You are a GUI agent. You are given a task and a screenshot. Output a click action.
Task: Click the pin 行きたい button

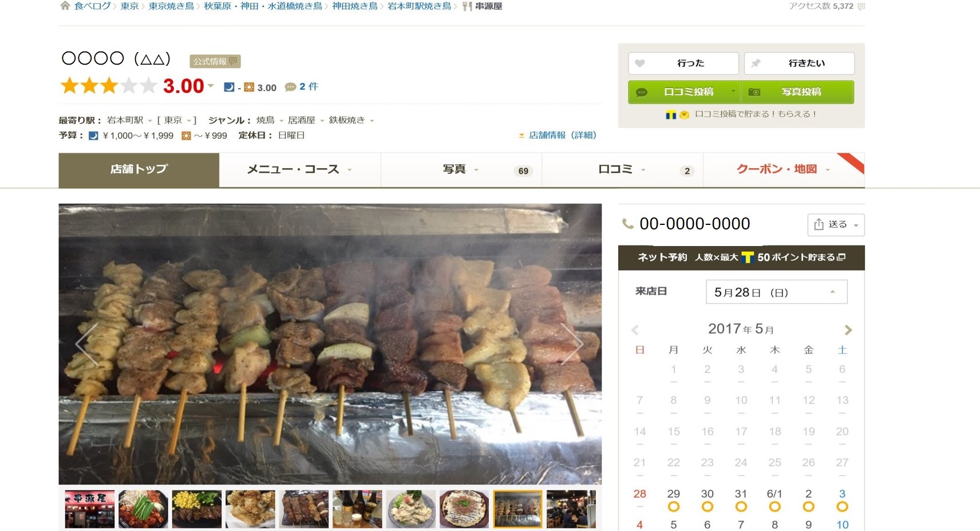click(799, 63)
